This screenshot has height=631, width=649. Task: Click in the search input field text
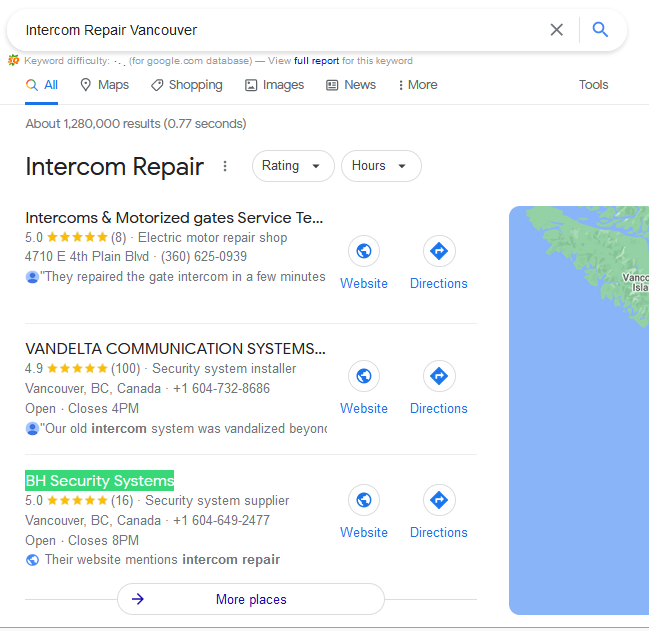click(111, 30)
